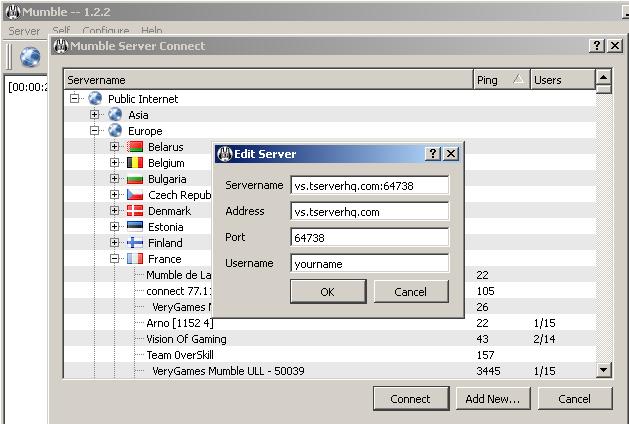The height and width of the screenshot is (424, 629).
Task: Click Cancel in Edit Server dialog
Action: pos(411,292)
